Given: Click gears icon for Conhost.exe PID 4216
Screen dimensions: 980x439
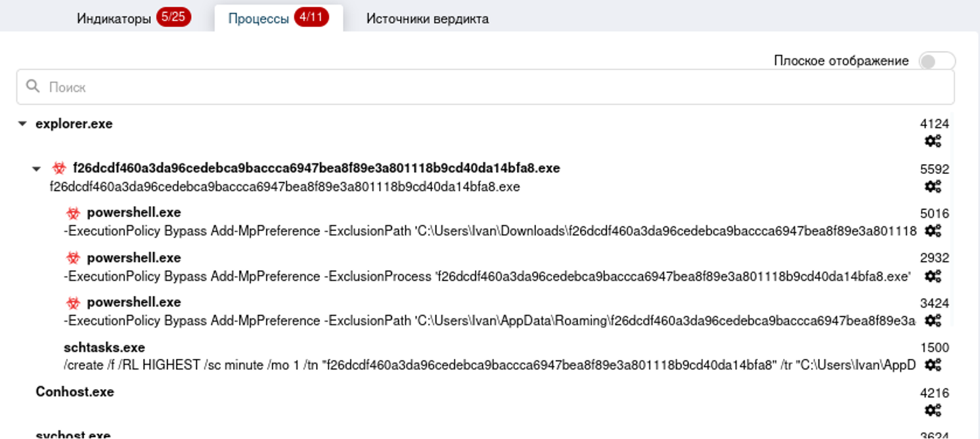Looking at the screenshot, I should pyautogui.click(x=933, y=410).
